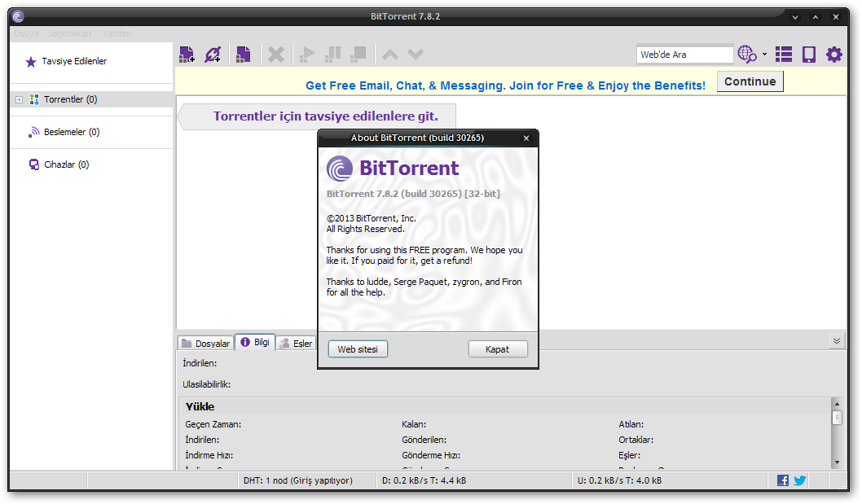Click the Start torrent play icon
The height and width of the screenshot is (504, 862).
(307, 55)
